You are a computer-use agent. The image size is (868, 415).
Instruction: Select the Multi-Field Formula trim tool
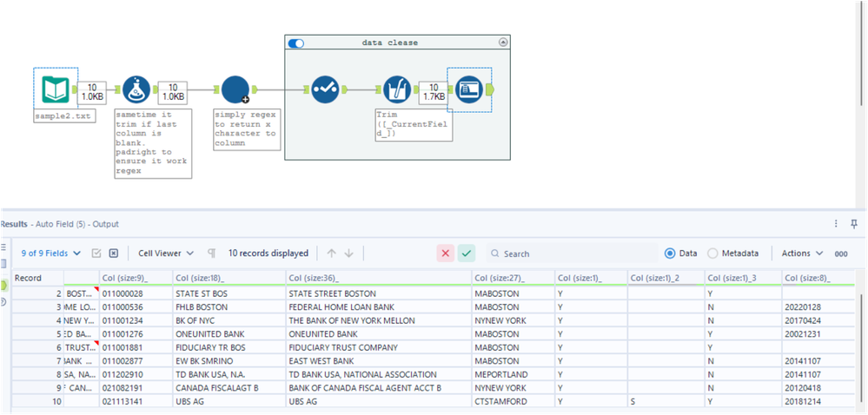[x=397, y=89]
